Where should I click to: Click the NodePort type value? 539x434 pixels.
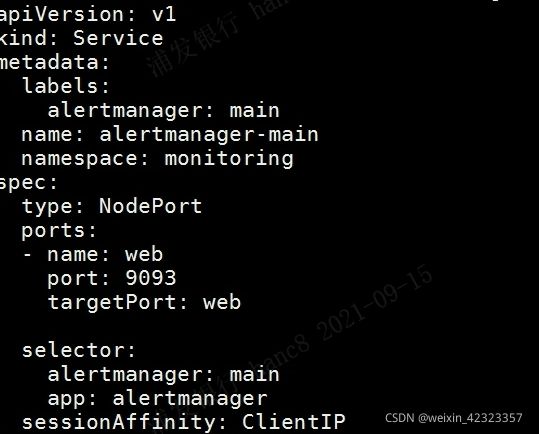coord(151,206)
